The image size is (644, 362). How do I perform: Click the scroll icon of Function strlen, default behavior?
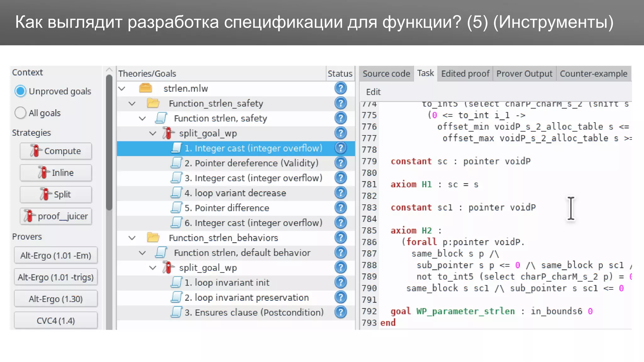161,252
